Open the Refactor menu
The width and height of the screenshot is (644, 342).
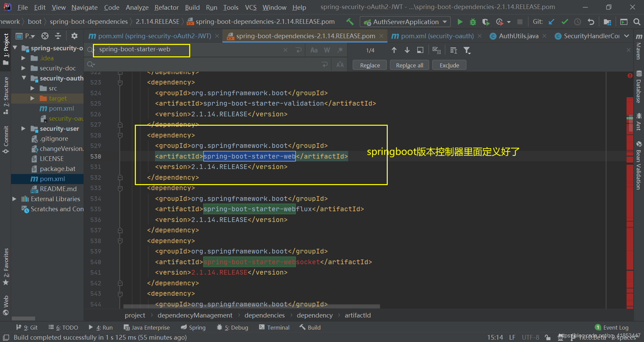point(166,7)
